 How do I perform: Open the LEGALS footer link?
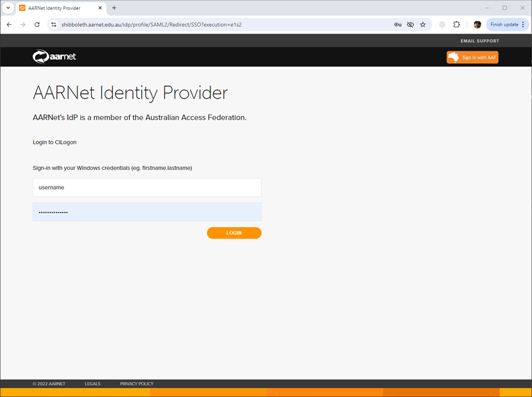pos(93,384)
